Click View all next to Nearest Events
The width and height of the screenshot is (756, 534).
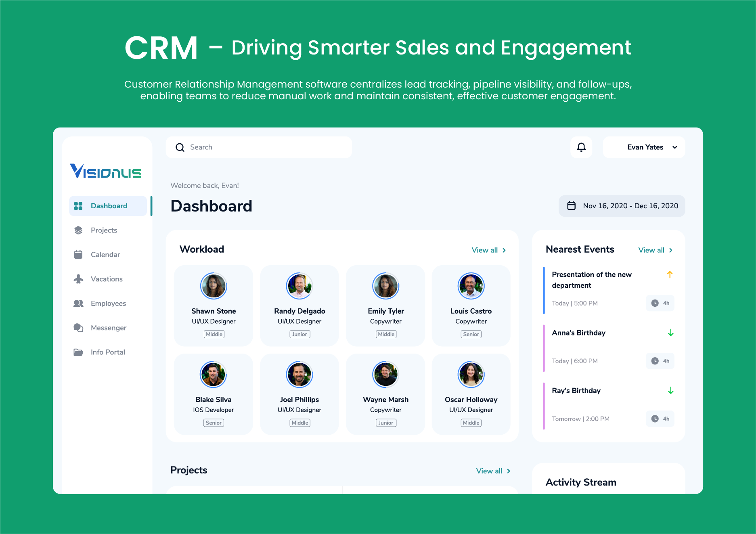click(x=652, y=250)
